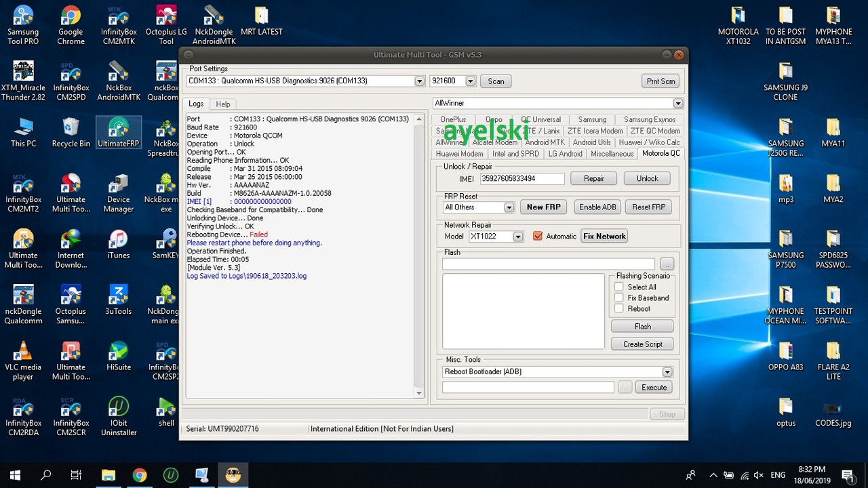868x488 pixels.
Task: Enable the Fix Baseband checkbox
Action: tap(619, 298)
